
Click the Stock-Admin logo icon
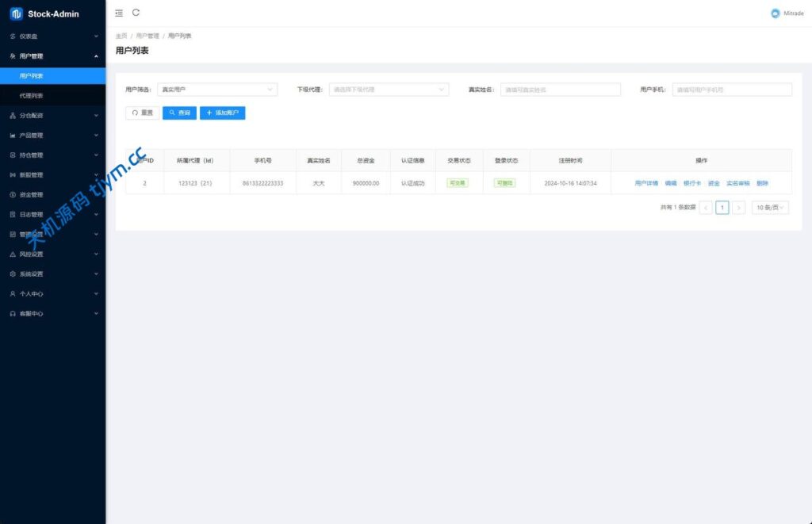17,13
